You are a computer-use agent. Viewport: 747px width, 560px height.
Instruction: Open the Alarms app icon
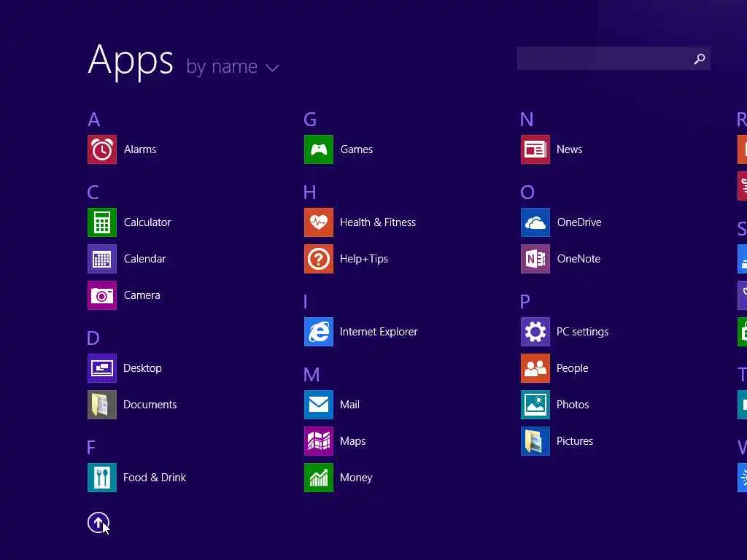point(102,149)
